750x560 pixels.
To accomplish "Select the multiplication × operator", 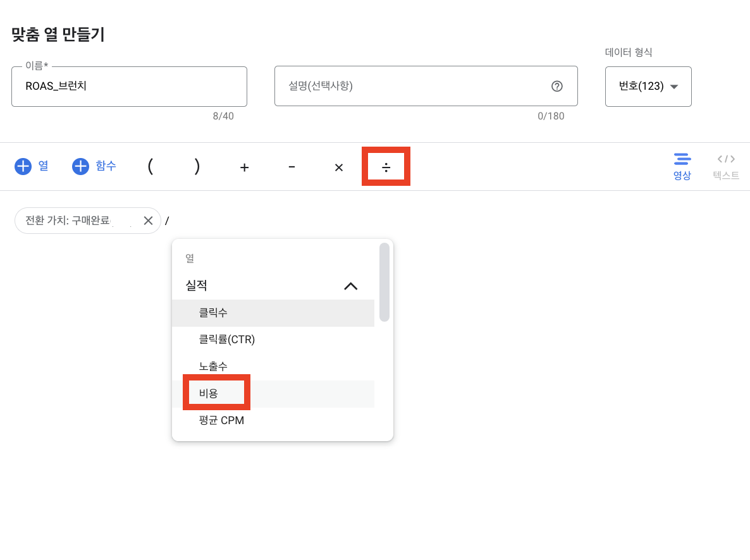I will point(338,167).
